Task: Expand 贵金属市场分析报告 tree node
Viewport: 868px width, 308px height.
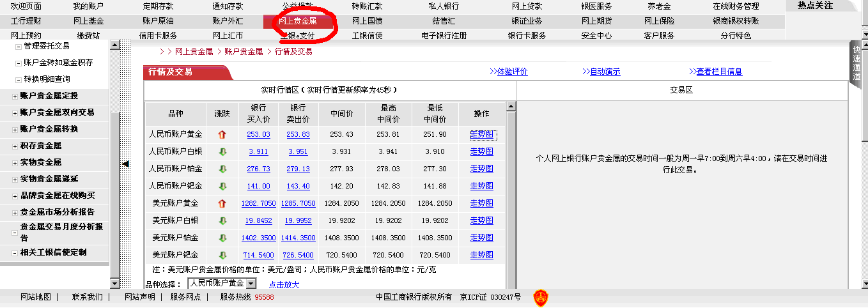Action: (x=15, y=213)
